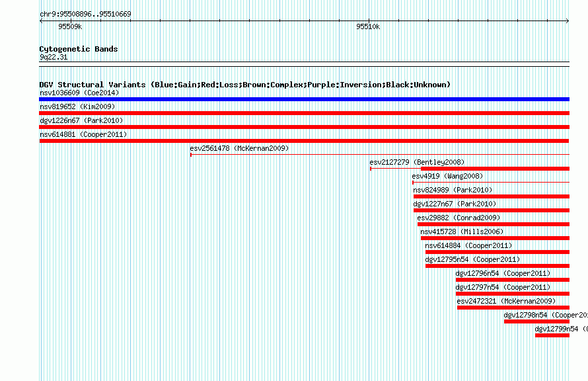Click the blue nsv1036609 gain variant bar

click(x=304, y=99)
